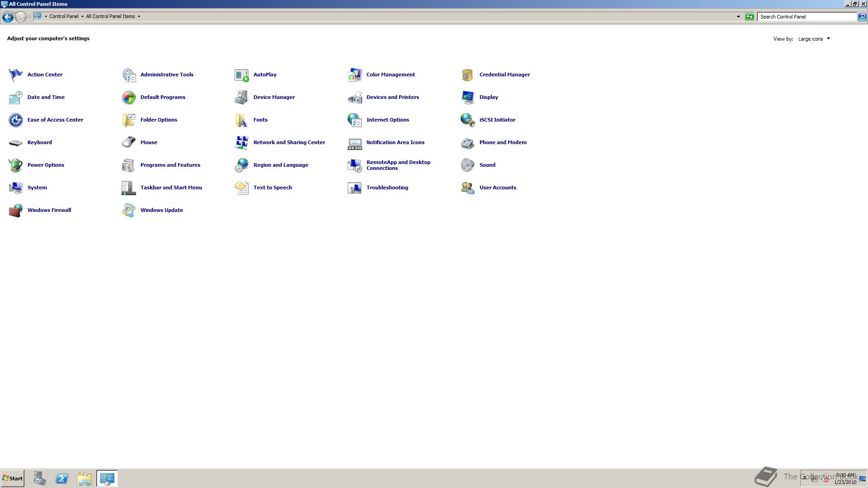Click the Fonts folder icon
Screen dimensions: 868x488
tap(242, 120)
